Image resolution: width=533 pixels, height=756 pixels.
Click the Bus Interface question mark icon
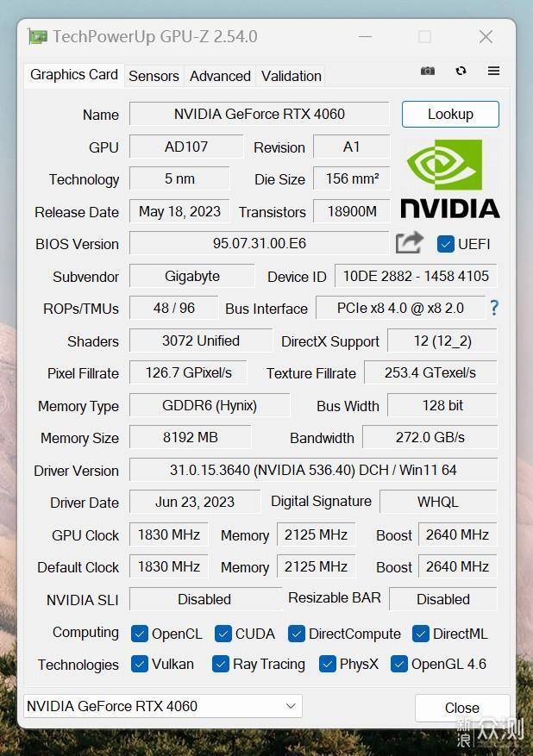coord(494,307)
